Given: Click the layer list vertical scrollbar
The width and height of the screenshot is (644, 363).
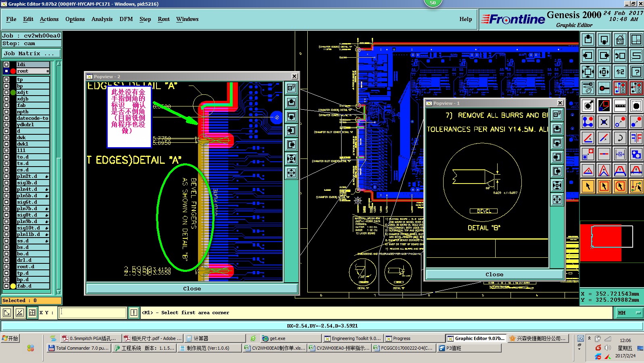Looking at the screenshot, I should click(59, 178).
